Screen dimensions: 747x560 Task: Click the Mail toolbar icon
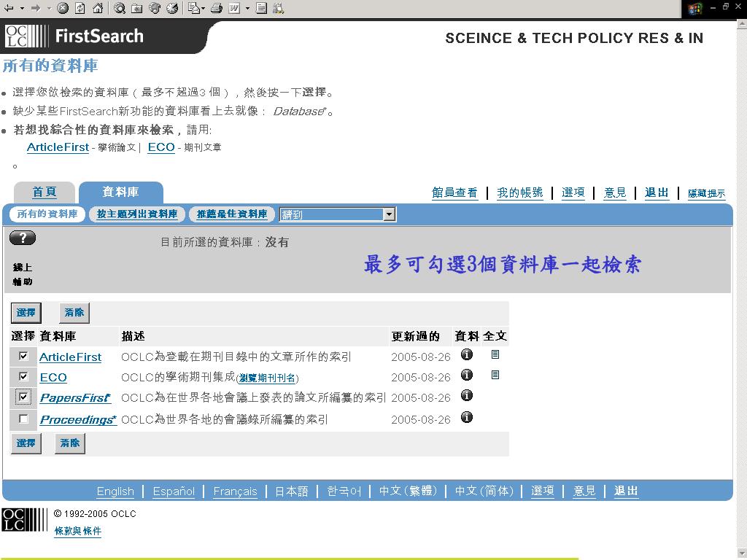[x=193, y=8]
